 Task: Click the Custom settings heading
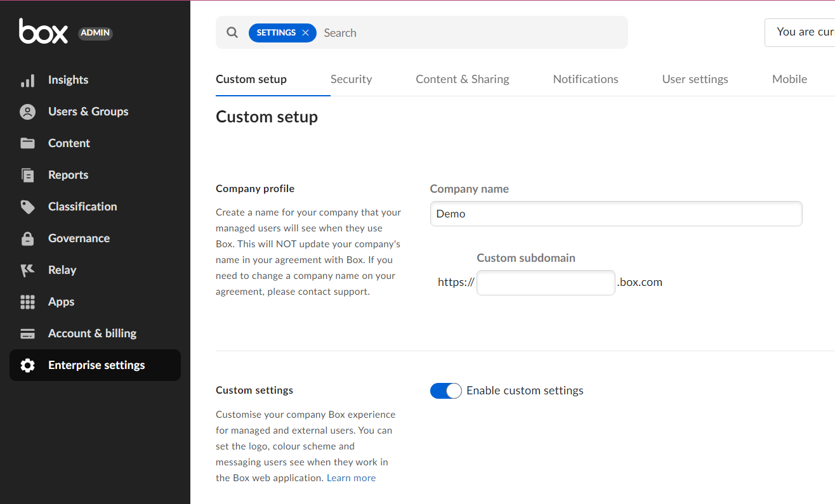(x=254, y=391)
